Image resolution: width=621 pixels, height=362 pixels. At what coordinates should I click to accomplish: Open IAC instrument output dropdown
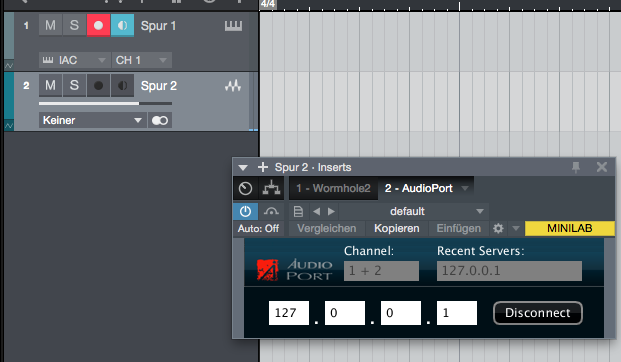(75, 60)
